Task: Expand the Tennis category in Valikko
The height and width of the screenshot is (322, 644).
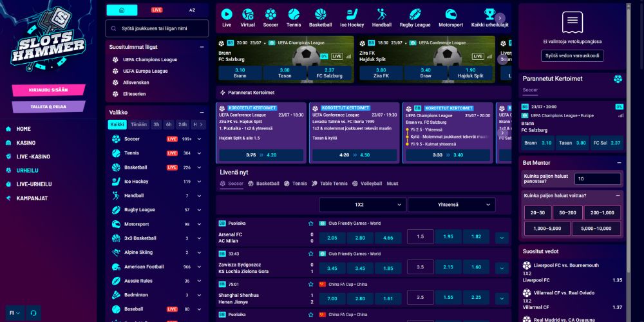Action: pyautogui.click(x=199, y=153)
